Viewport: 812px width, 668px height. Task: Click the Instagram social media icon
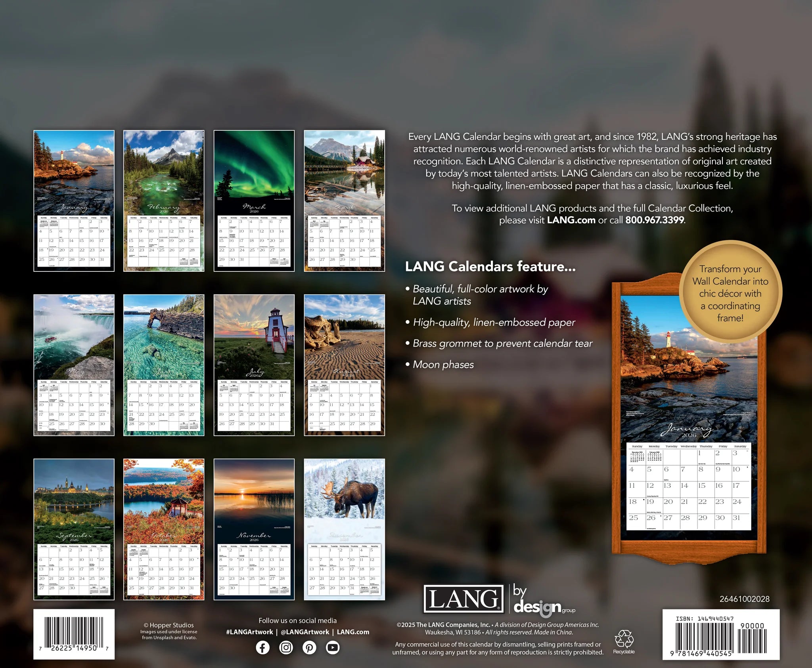coord(286,647)
